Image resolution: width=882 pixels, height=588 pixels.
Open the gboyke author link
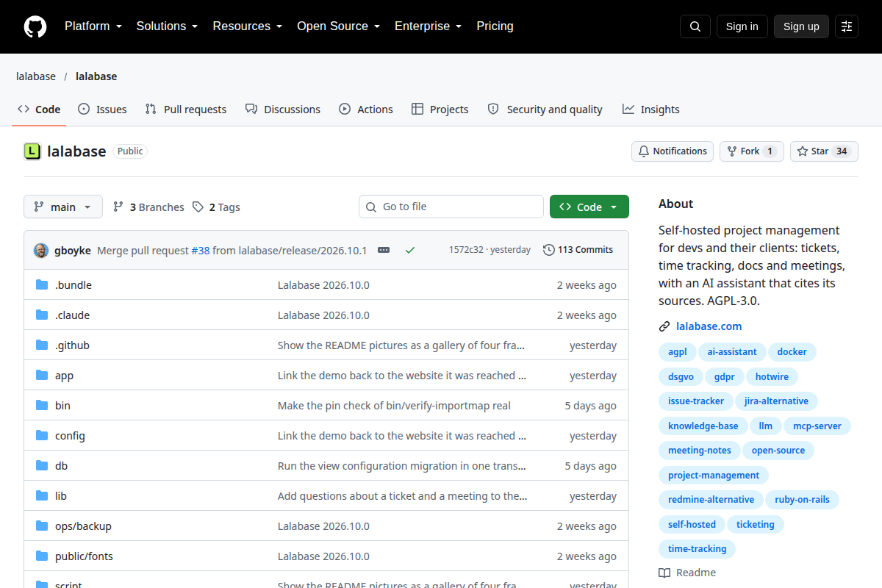[73, 250]
